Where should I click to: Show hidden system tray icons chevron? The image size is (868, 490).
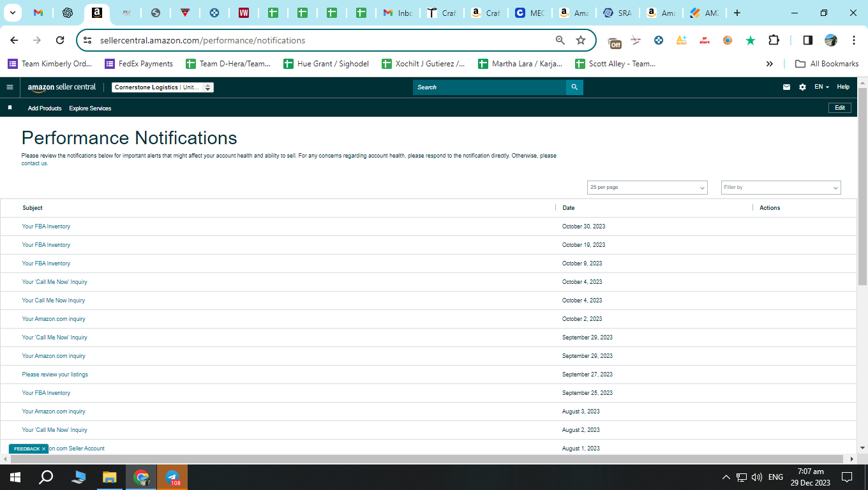(726, 477)
